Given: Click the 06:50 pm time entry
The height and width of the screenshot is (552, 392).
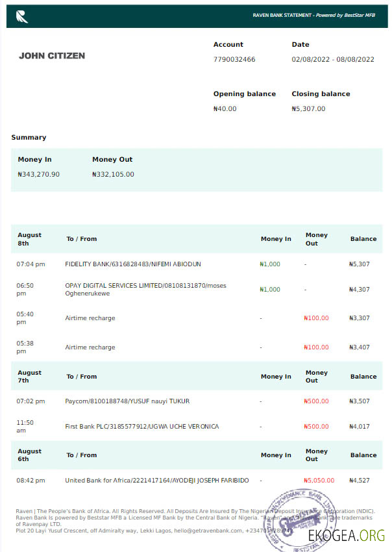Looking at the screenshot, I should pos(25,290).
